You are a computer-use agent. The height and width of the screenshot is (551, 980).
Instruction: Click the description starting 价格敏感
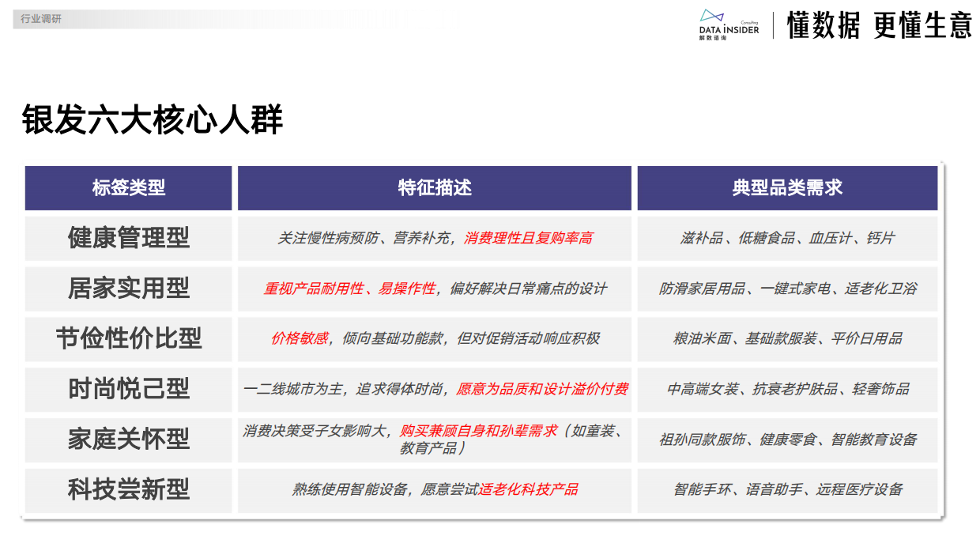click(435, 338)
